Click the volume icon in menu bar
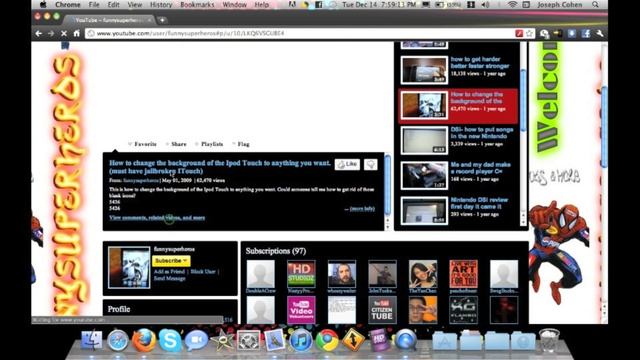 coord(485,5)
